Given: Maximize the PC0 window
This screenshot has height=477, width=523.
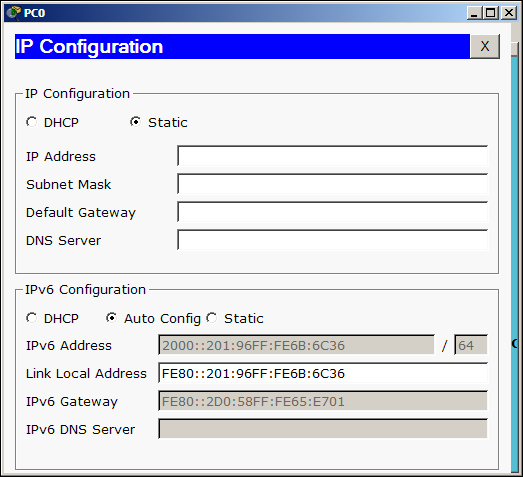Looking at the screenshot, I should 491,13.
